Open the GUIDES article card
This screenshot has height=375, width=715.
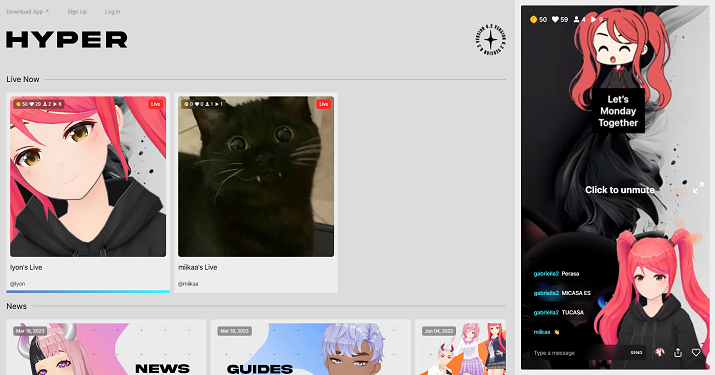click(311, 347)
